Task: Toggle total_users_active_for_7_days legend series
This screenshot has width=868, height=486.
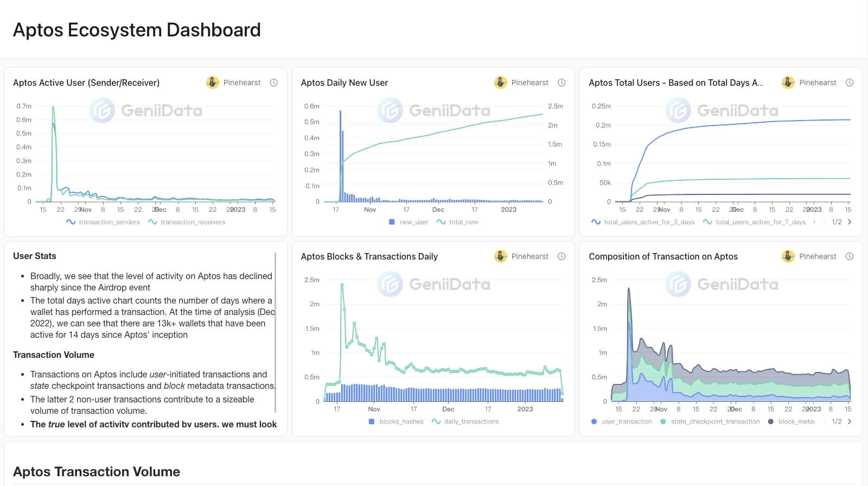Action: (754, 222)
